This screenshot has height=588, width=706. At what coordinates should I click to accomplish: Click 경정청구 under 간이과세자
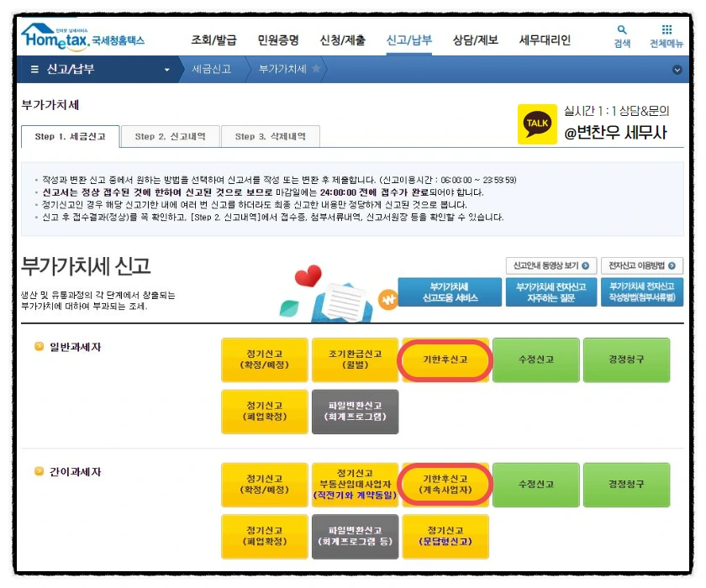(627, 485)
